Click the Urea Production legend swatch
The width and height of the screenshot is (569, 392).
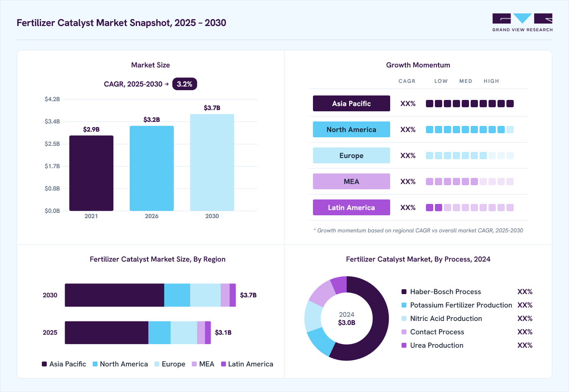pyautogui.click(x=404, y=345)
